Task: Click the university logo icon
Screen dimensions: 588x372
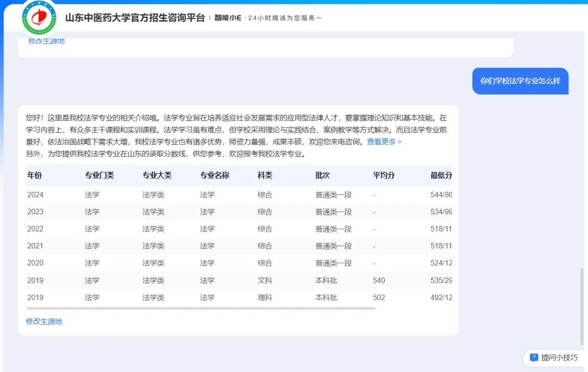Action: [39, 19]
